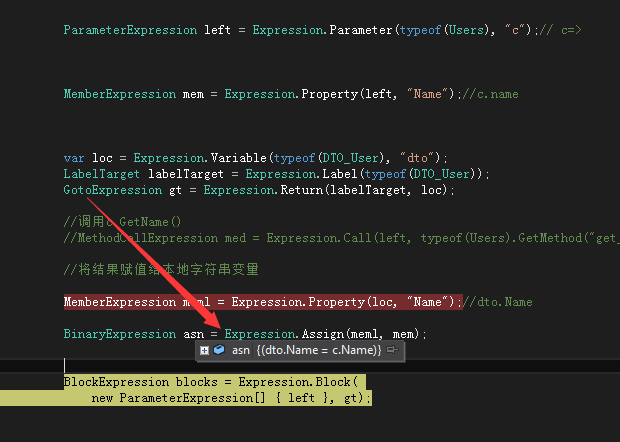Click the "dto" string literal
Image resolution: width=620 pixels, height=442 pixels.
click(x=417, y=158)
